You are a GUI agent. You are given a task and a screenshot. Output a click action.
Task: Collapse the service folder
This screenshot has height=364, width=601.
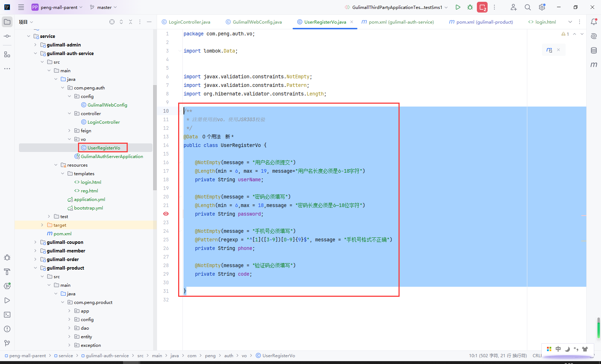coord(29,36)
